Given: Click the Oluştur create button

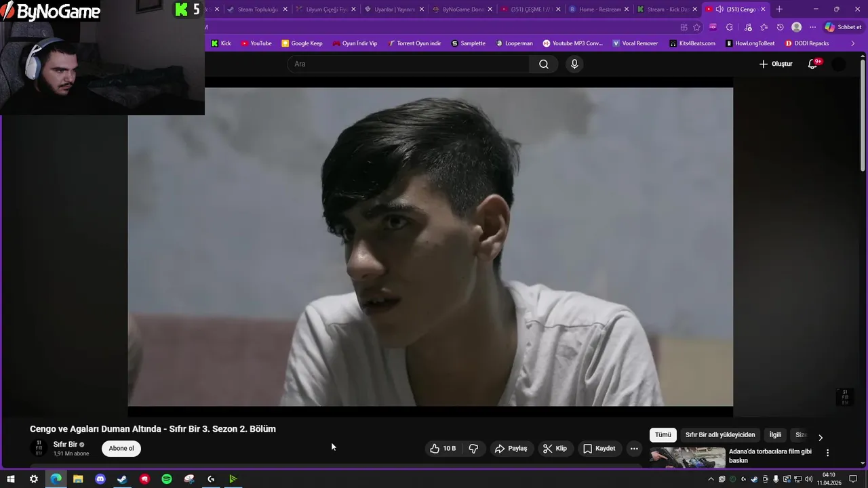Looking at the screenshot, I should pos(775,64).
